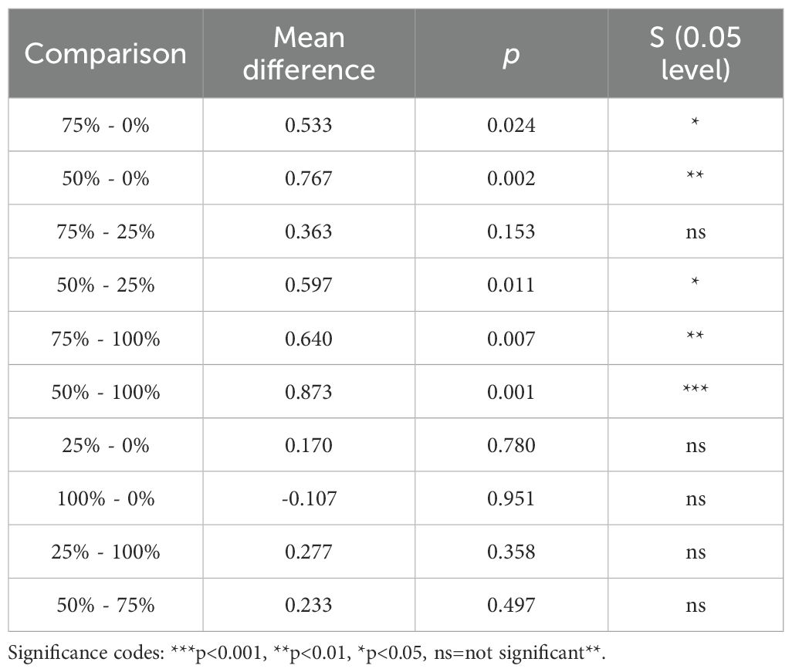Select the negative mean difference -0.107

(x=309, y=498)
